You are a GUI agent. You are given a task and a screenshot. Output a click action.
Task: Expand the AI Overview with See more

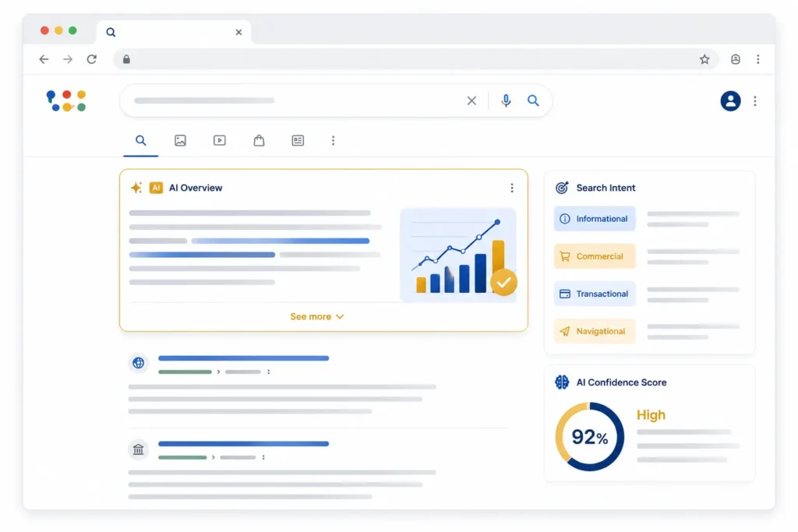[x=317, y=316]
